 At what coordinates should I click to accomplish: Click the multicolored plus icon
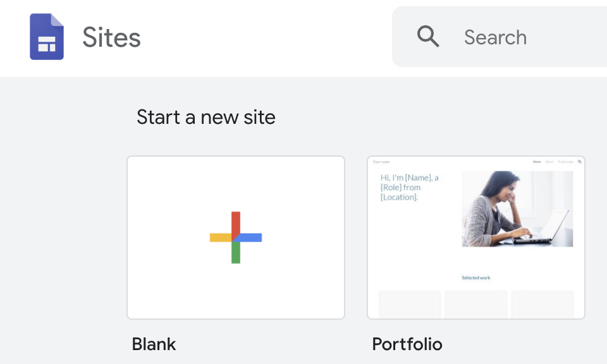(x=236, y=238)
